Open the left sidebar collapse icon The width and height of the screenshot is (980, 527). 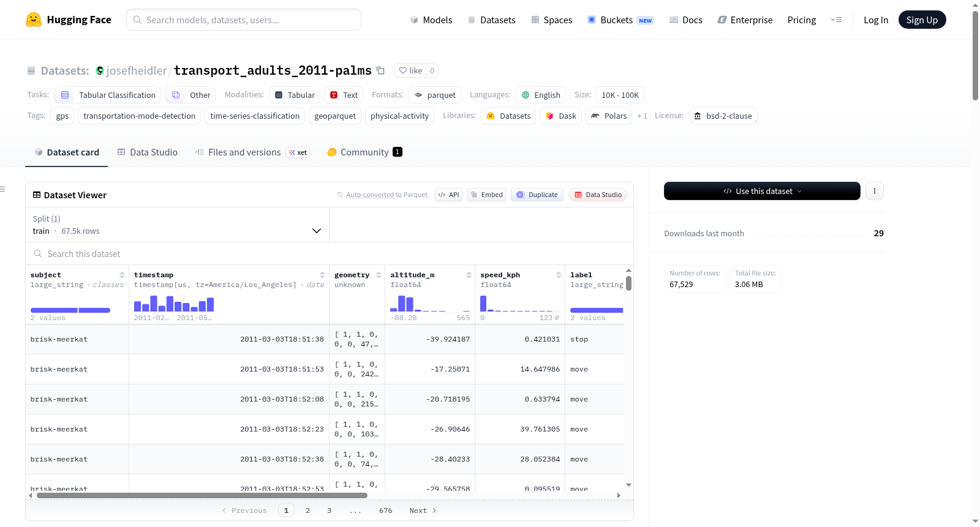point(2,189)
